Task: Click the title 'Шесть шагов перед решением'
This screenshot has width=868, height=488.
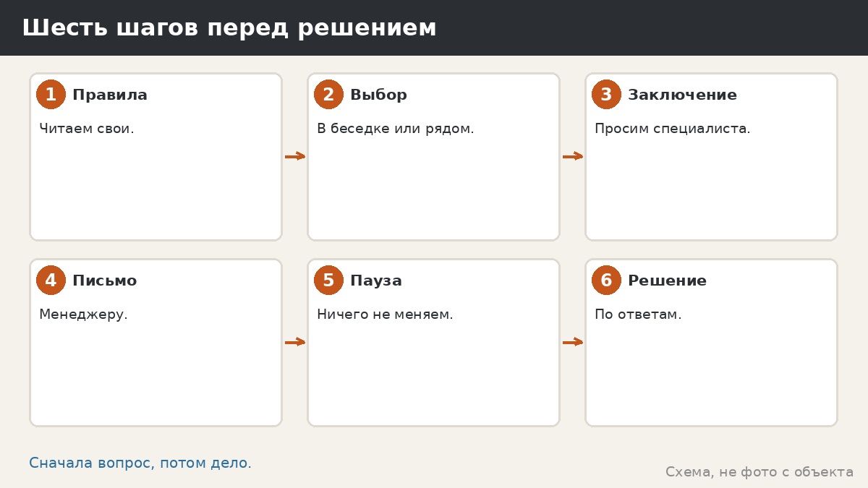Action: click(x=229, y=27)
